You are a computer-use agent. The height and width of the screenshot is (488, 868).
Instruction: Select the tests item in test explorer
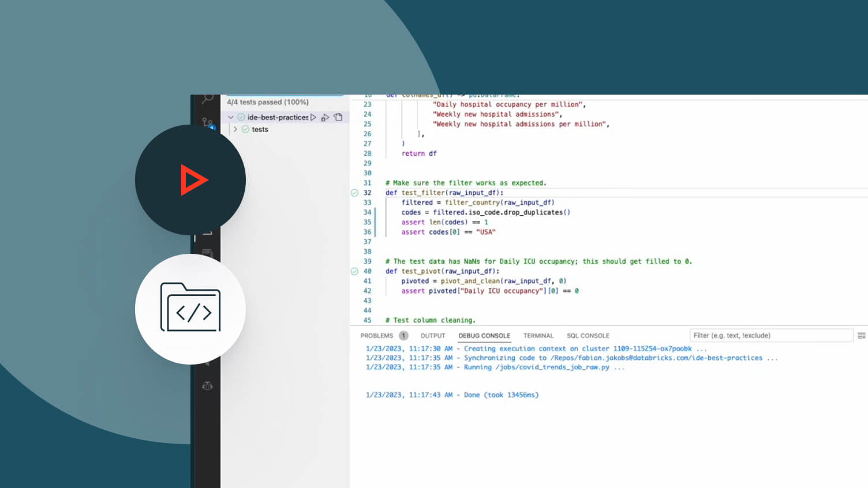pyautogui.click(x=260, y=129)
